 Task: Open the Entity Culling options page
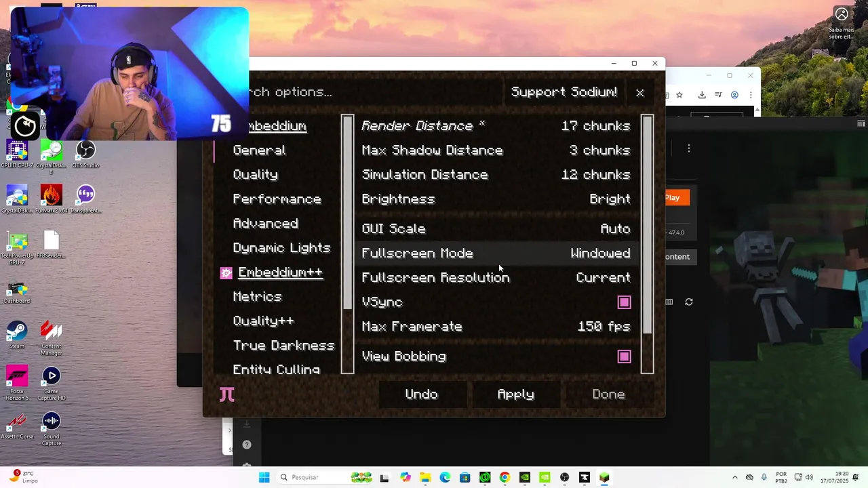coord(276,369)
